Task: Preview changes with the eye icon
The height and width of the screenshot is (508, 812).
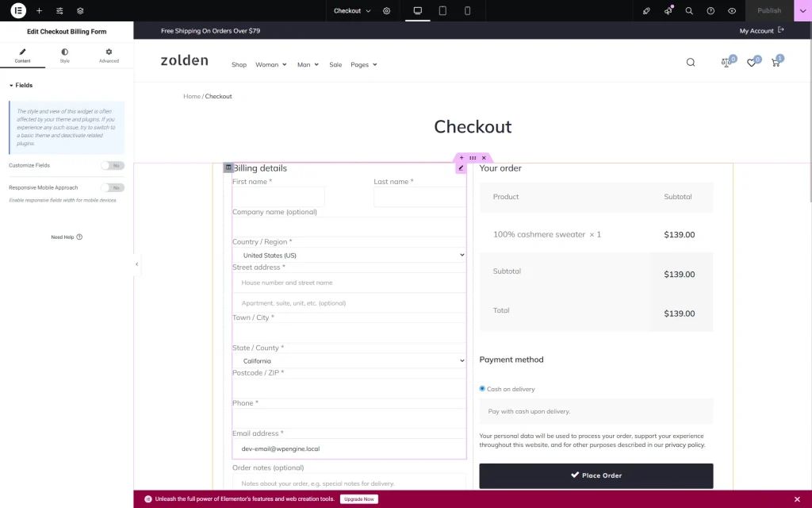Action: tap(732, 10)
